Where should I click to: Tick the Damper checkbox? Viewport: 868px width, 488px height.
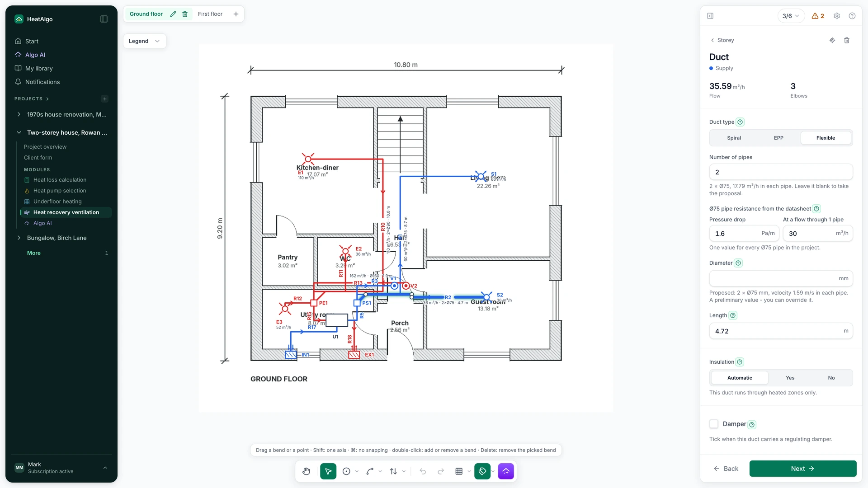tap(714, 424)
